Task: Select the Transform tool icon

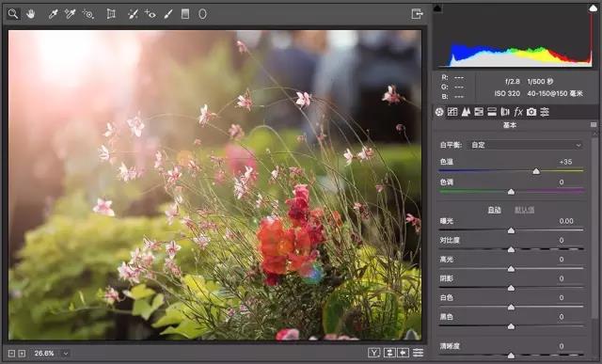Action: [x=111, y=14]
